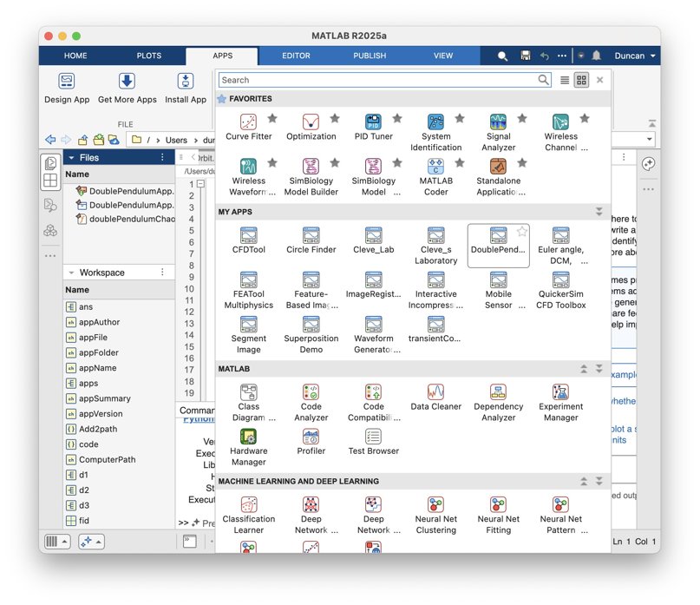Unfavorite Curve Fitter via its star
Viewport: 700px width, 605px height.
[272, 118]
